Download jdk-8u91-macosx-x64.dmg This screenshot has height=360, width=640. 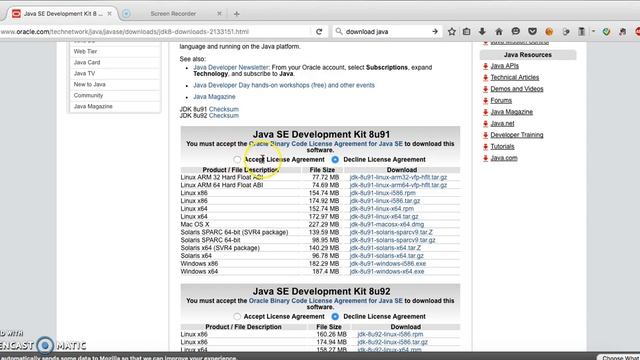(x=387, y=224)
